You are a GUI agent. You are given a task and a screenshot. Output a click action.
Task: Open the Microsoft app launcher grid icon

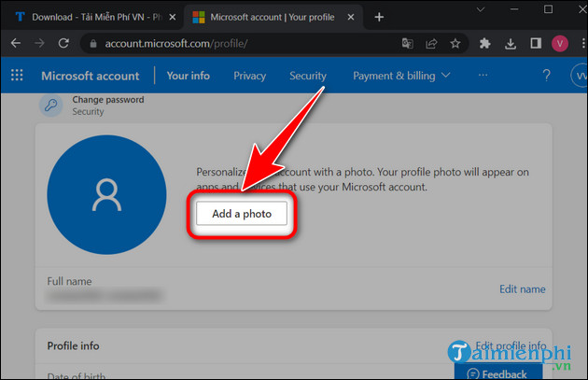tap(17, 75)
